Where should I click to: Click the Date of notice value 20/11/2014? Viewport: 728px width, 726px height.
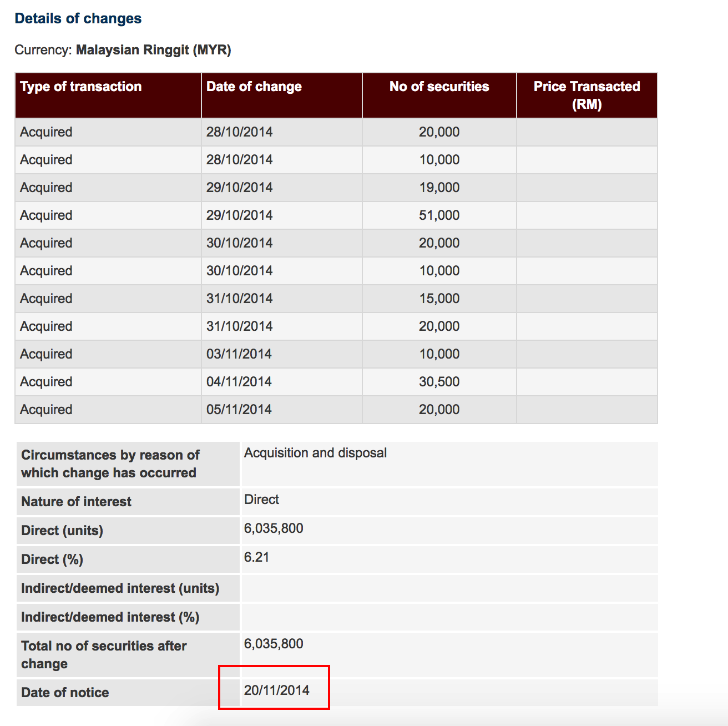point(276,690)
